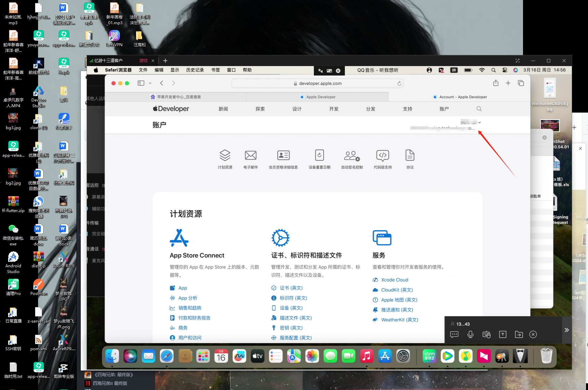Open the App Store icon in the Dock
588x390 pixels.
pyautogui.click(x=385, y=356)
